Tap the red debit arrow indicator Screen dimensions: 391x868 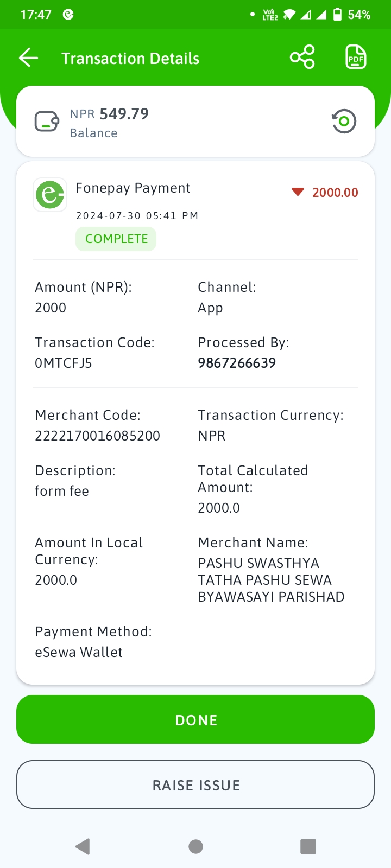[x=298, y=192]
